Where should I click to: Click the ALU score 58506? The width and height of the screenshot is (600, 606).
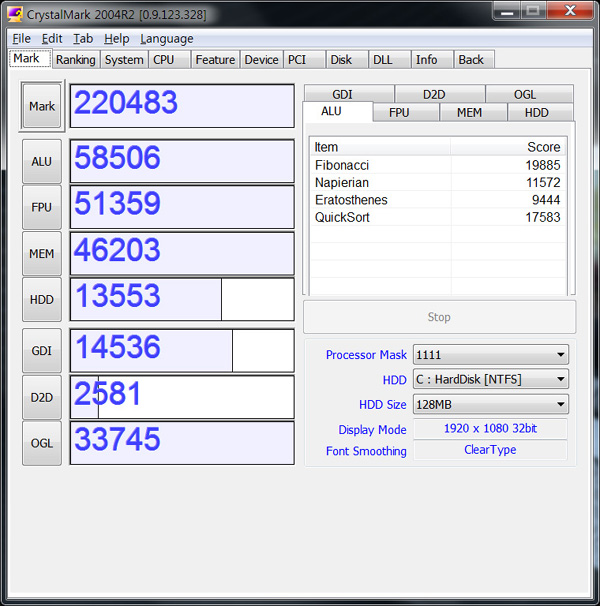[x=182, y=161]
